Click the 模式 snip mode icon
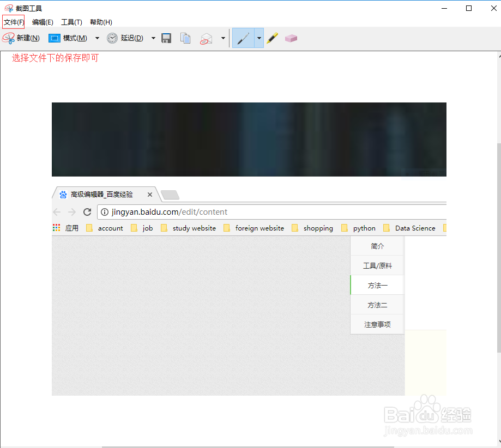Image resolution: width=501 pixels, height=448 pixels. coord(55,38)
